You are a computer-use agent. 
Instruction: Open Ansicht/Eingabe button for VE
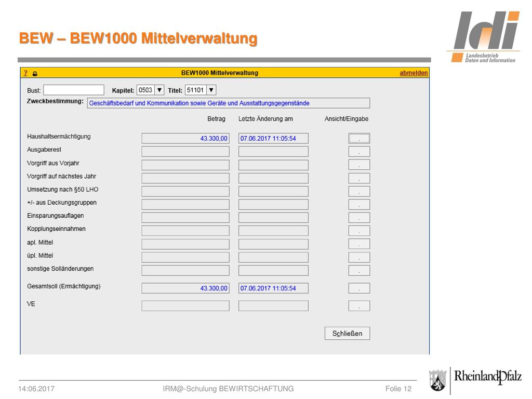(x=359, y=305)
